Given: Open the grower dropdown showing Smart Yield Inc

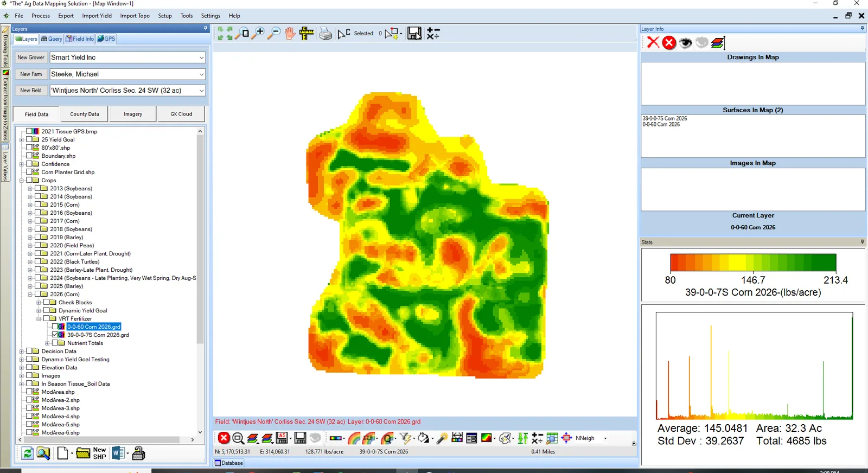Looking at the screenshot, I should tap(201, 57).
